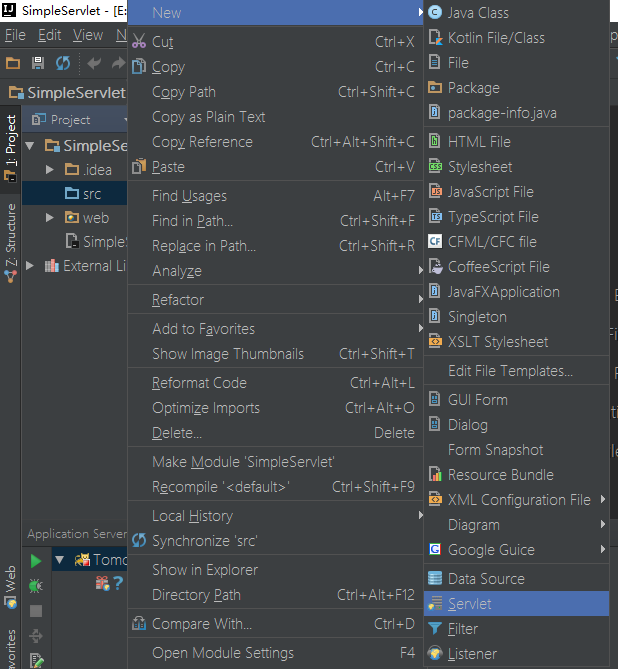Choose Package in the New submenu

coord(516,87)
